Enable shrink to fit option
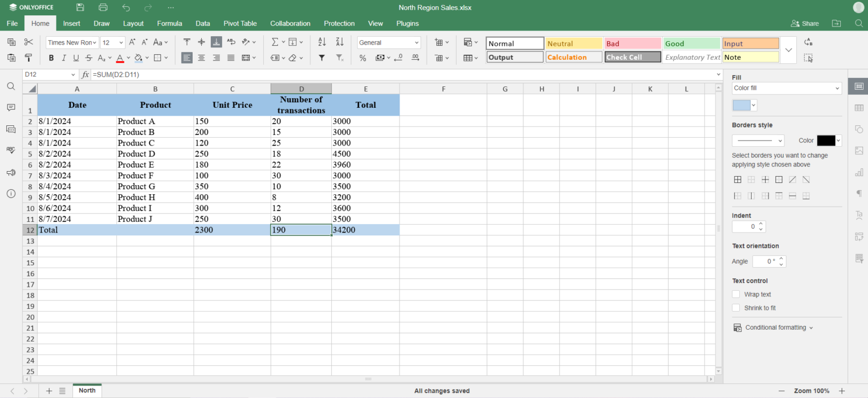868x398 pixels. coord(736,308)
